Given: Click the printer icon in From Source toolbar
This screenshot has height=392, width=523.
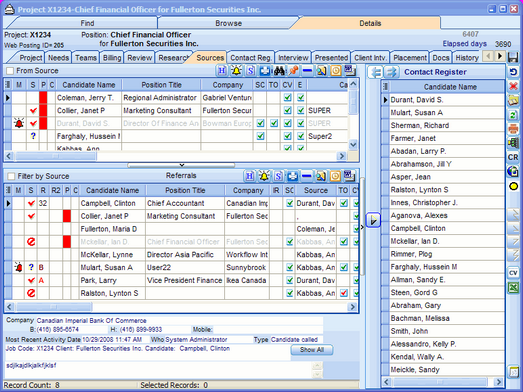Looking at the screenshot, I should 265,71.
